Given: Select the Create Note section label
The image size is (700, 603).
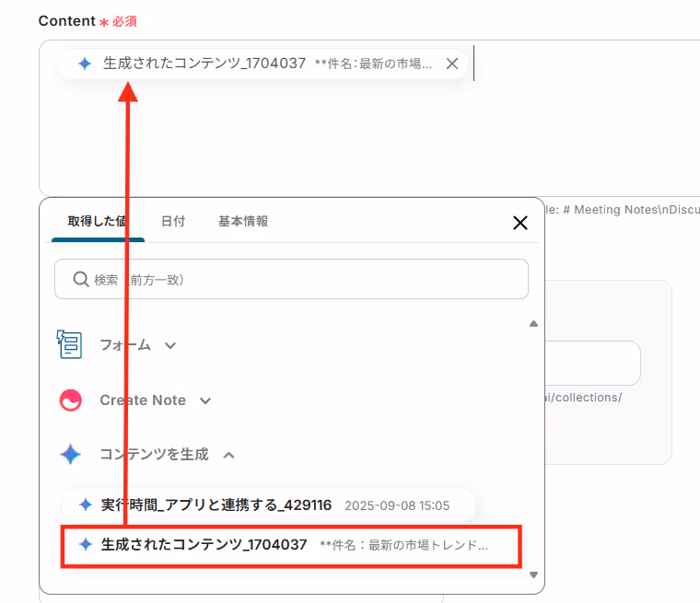Looking at the screenshot, I should [143, 400].
